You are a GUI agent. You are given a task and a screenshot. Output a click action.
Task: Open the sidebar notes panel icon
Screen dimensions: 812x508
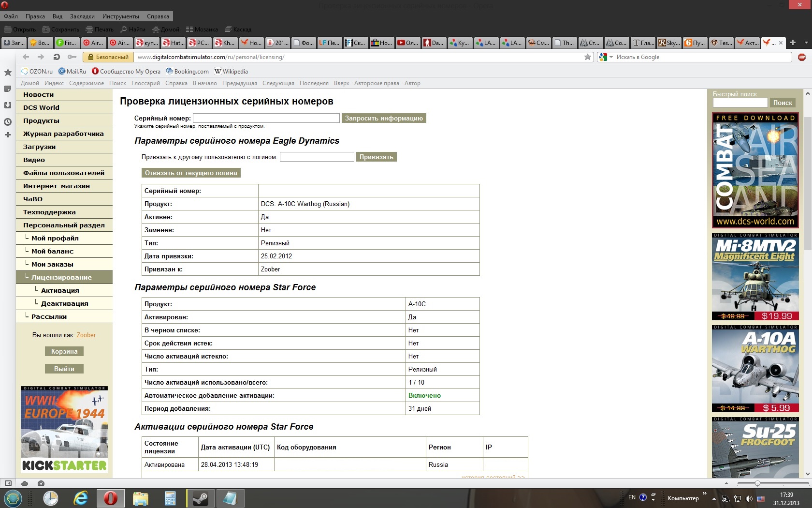pos(8,89)
